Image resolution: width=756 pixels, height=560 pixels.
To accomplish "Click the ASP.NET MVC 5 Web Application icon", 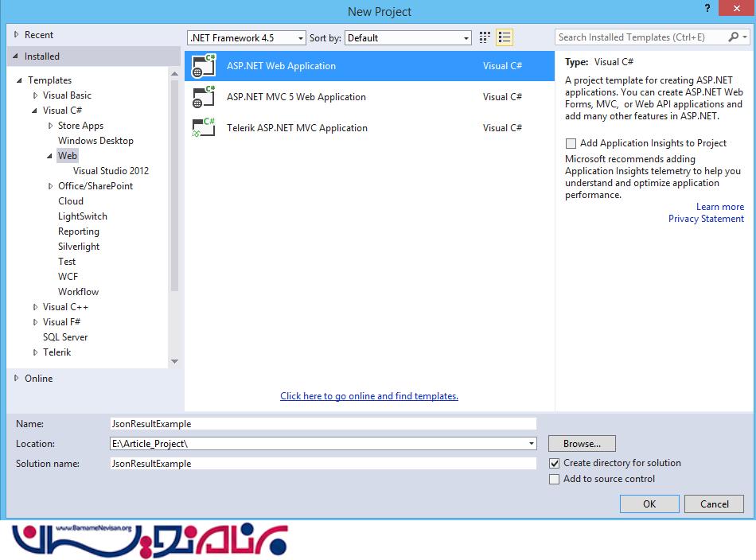I will 204,97.
